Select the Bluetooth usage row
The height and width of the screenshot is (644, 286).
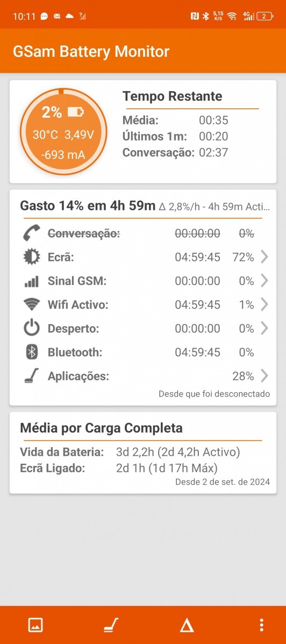(x=143, y=352)
